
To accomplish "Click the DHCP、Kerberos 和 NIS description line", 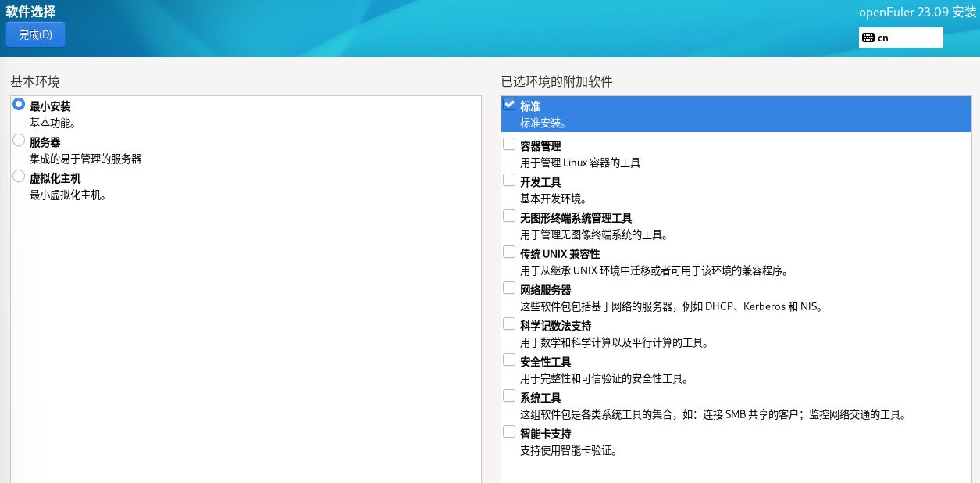I will [x=672, y=306].
